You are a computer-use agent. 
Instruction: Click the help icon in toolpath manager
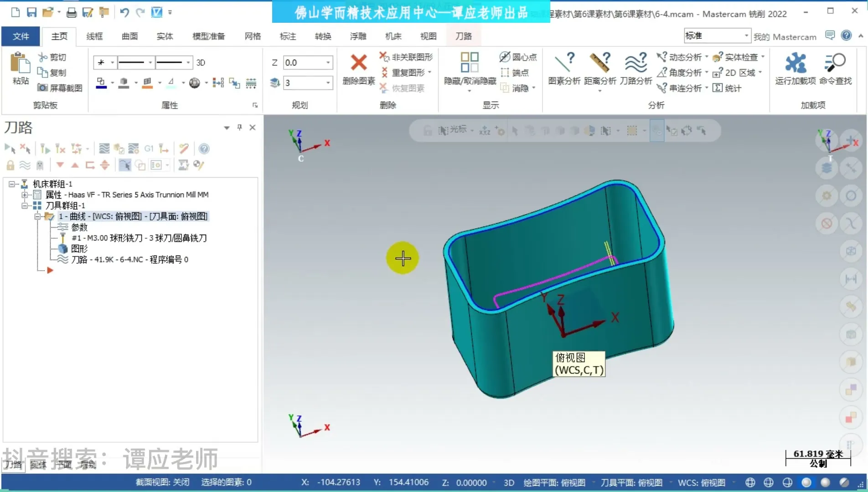click(204, 149)
